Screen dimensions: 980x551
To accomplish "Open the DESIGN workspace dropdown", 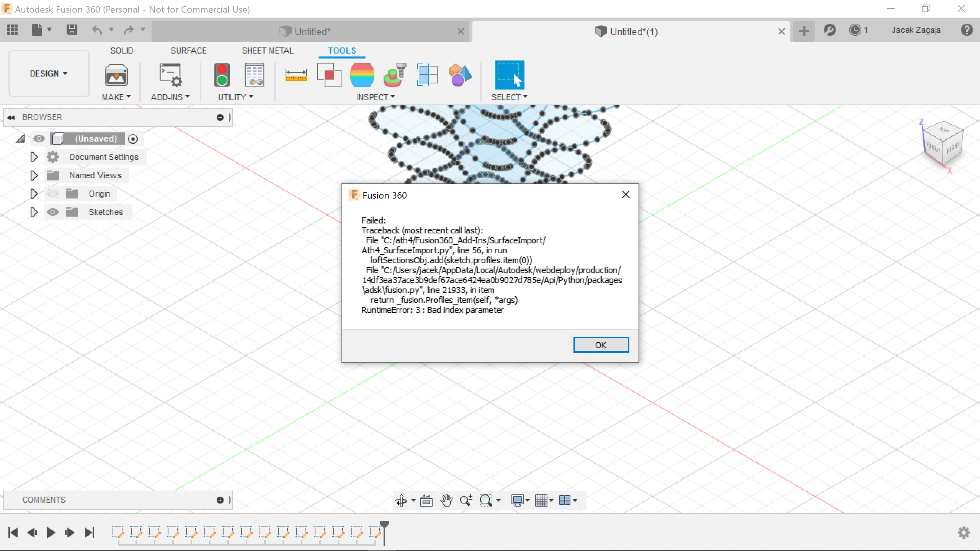I will coord(49,73).
